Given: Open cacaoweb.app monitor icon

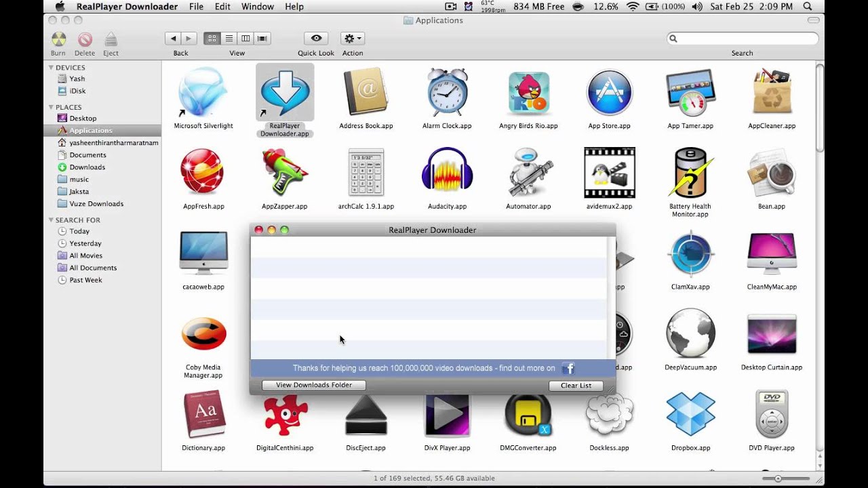Looking at the screenshot, I should tap(203, 253).
